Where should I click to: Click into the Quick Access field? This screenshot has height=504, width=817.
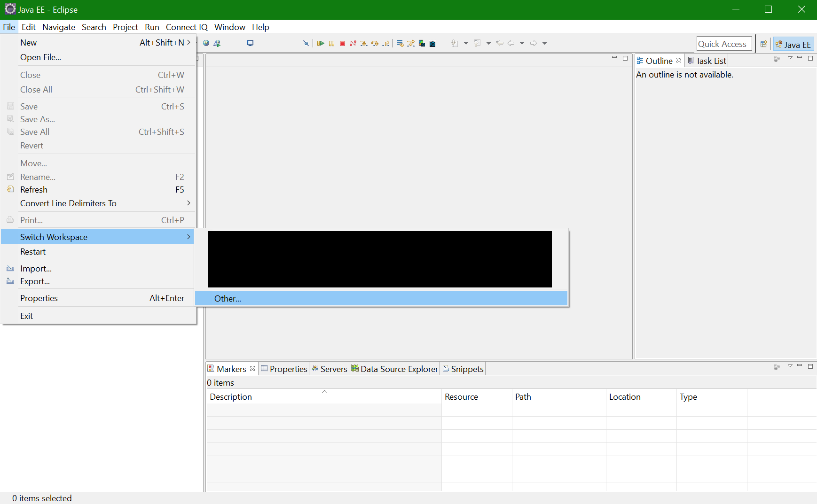coord(724,44)
